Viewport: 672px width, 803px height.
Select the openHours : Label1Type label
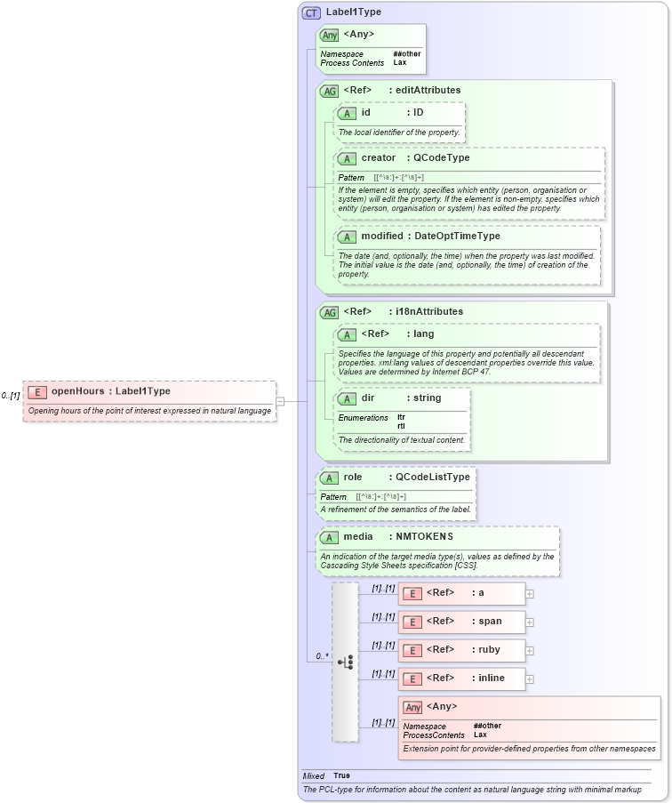pos(111,391)
